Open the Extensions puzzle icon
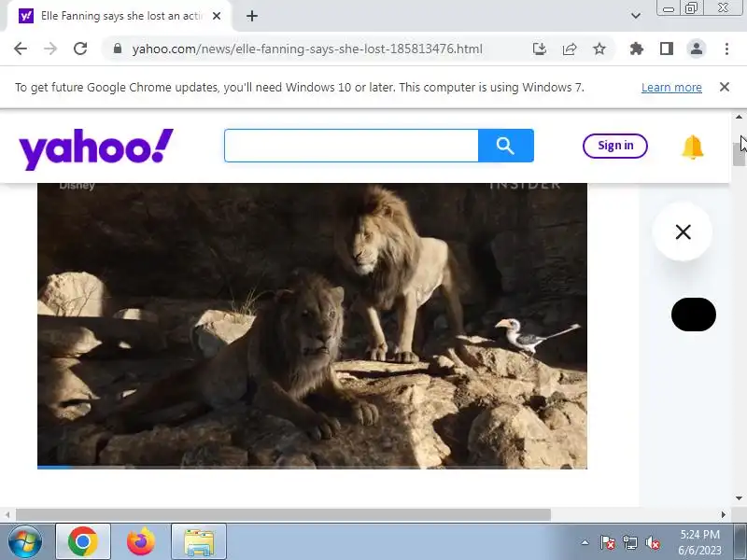 (x=637, y=49)
